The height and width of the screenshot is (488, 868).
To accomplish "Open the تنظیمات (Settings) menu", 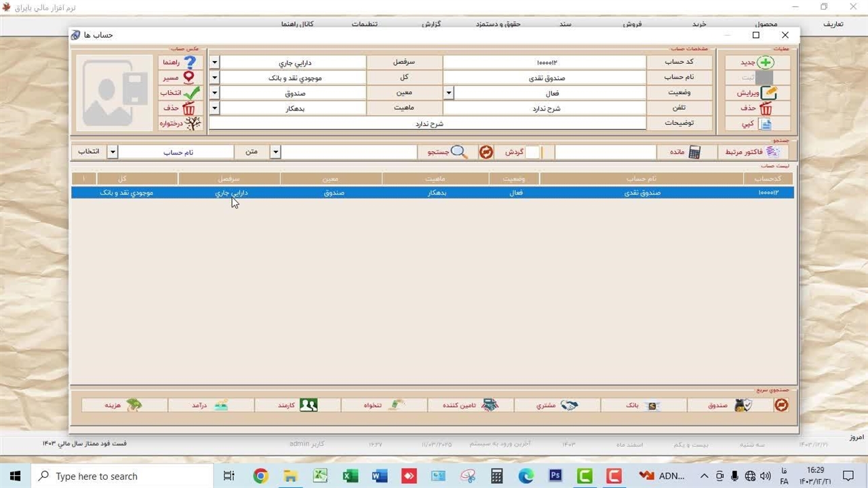I will 364,24.
